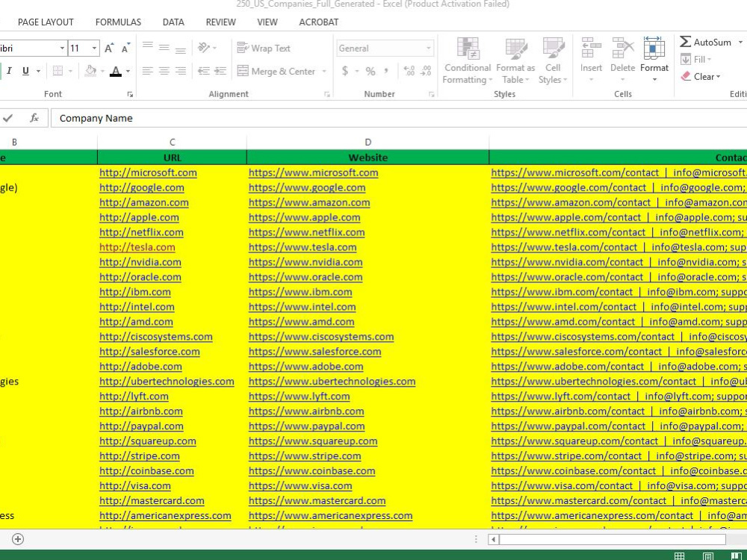The width and height of the screenshot is (747, 560).
Task: Open Font dialog launcher
Action: click(130, 94)
